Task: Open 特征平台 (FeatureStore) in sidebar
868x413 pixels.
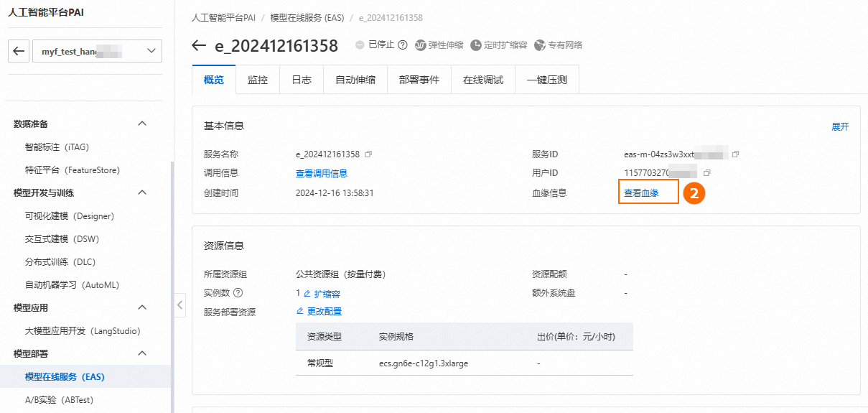Action: (x=73, y=170)
